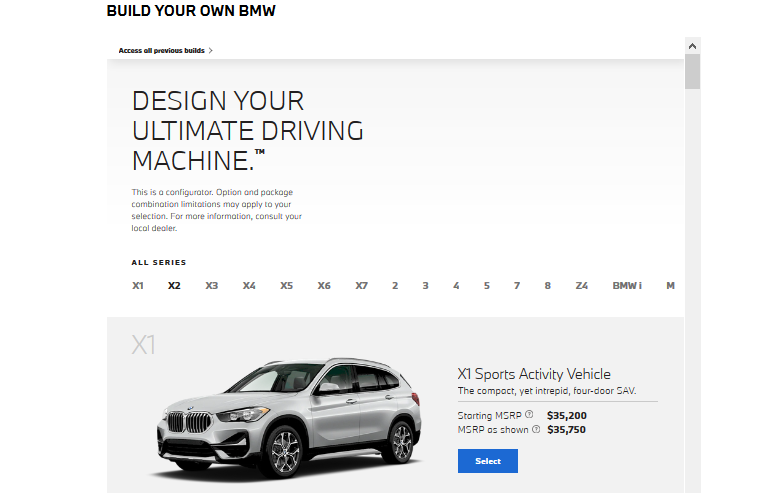The width and height of the screenshot is (782, 493).
Task: Choose the 5 series tab
Action: (x=487, y=286)
